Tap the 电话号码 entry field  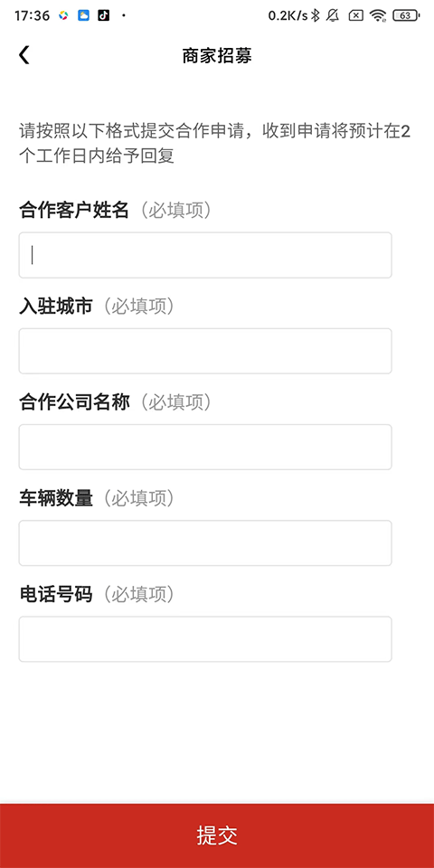(x=205, y=639)
